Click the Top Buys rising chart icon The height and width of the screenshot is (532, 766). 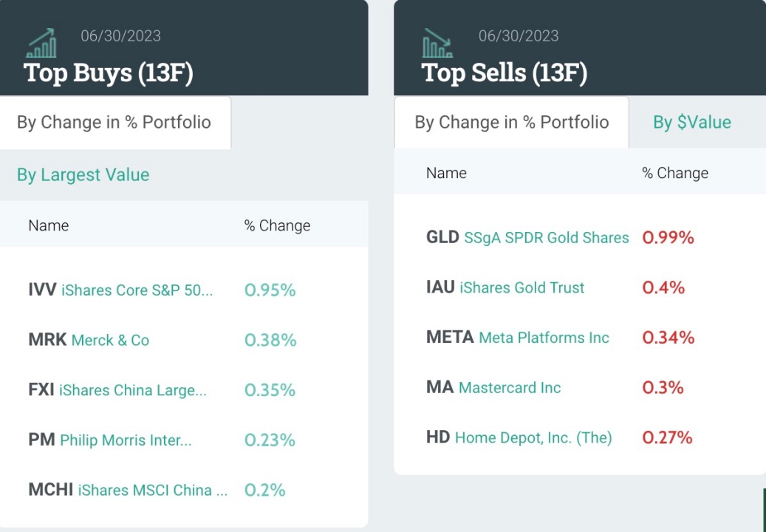point(41,44)
